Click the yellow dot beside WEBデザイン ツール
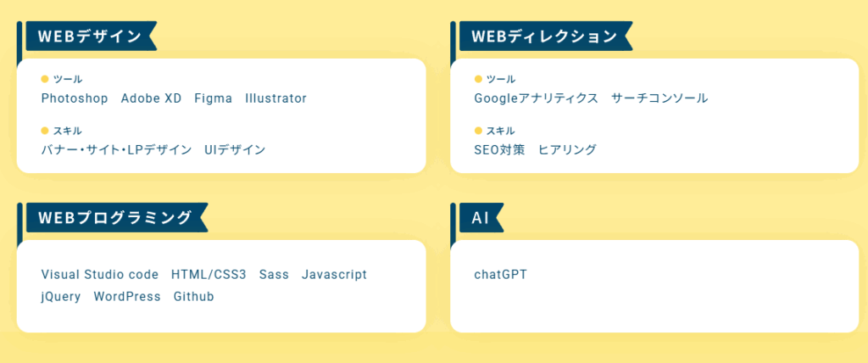868x363 pixels. [45, 79]
